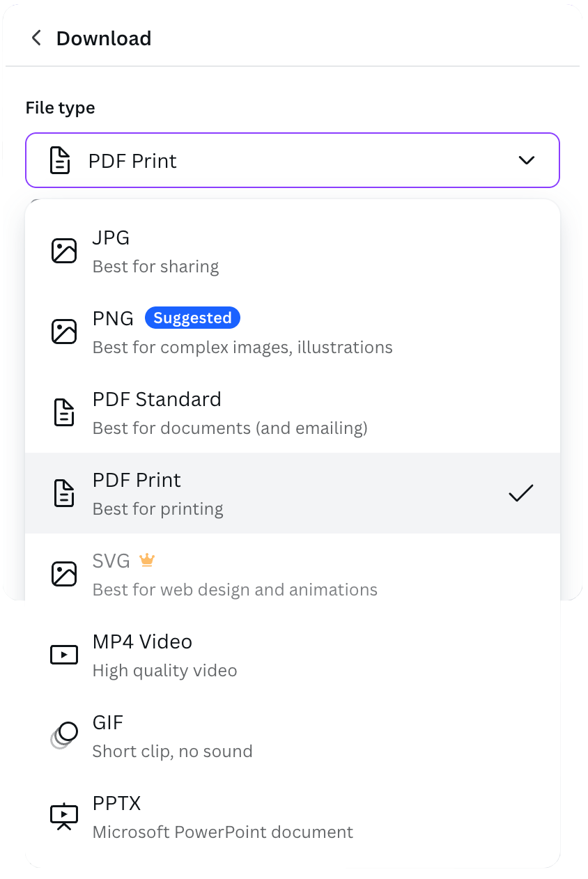Click the image icon next to JPG
588x879 pixels.
(64, 251)
